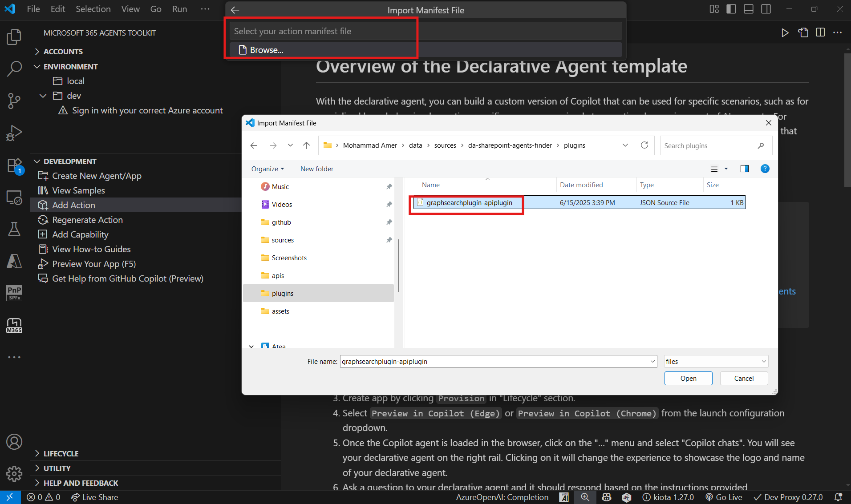Open the Azure view in the activity bar
The image size is (851, 504).
[x=14, y=261]
